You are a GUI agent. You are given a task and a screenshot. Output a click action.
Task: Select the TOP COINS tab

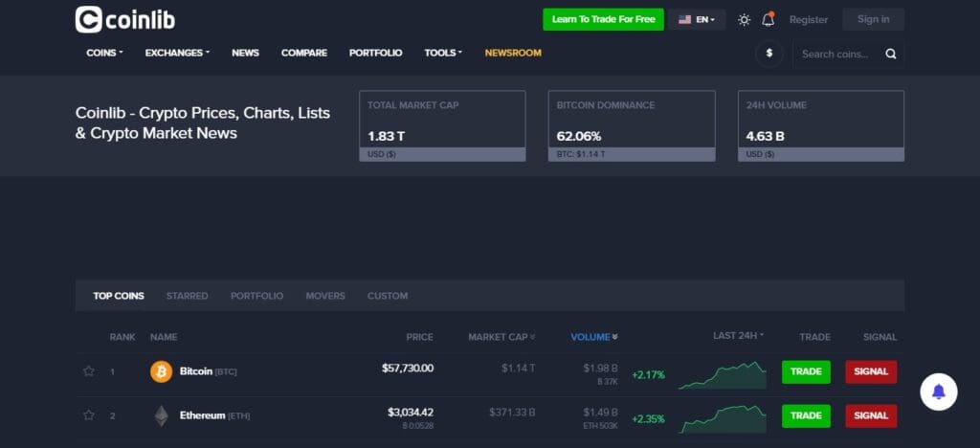119,296
